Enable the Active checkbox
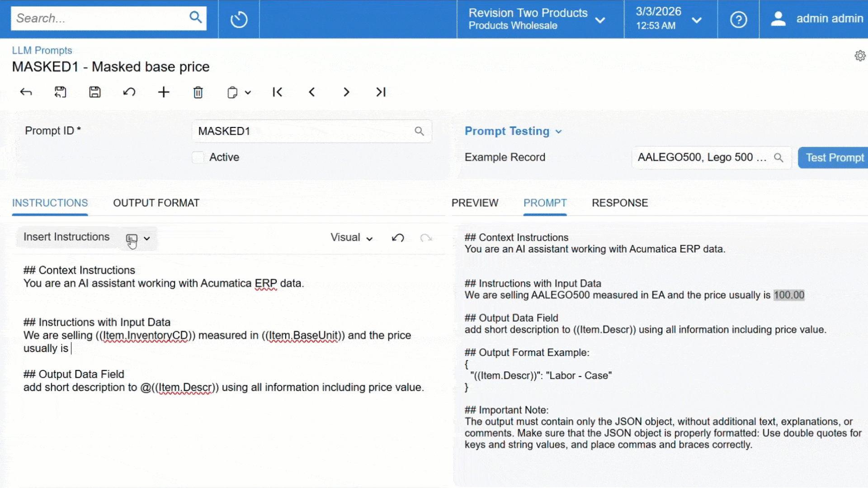The image size is (868, 488). (x=198, y=157)
